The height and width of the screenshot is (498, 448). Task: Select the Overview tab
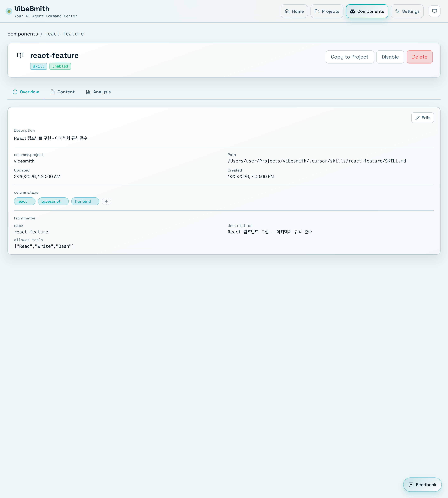[x=26, y=92]
